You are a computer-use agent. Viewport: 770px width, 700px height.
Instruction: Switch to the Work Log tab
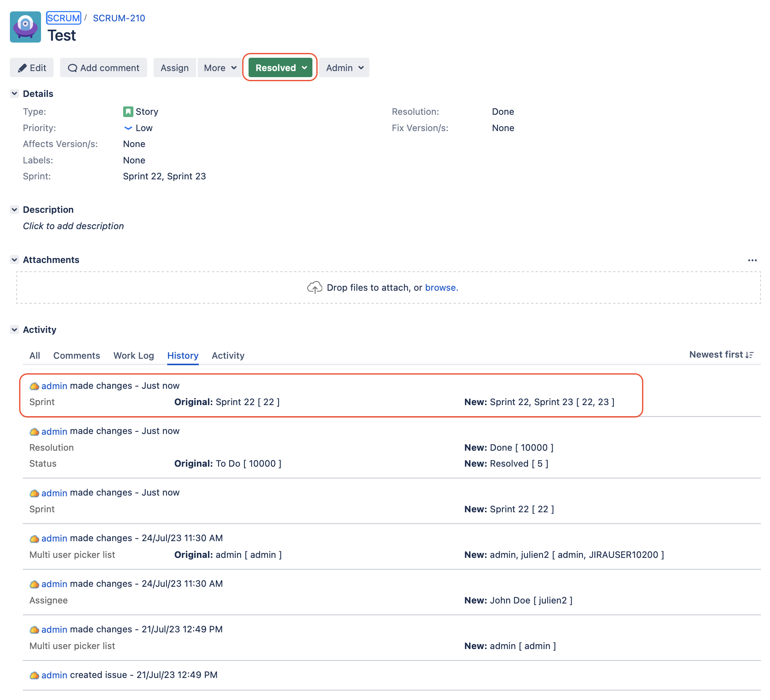[133, 356]
